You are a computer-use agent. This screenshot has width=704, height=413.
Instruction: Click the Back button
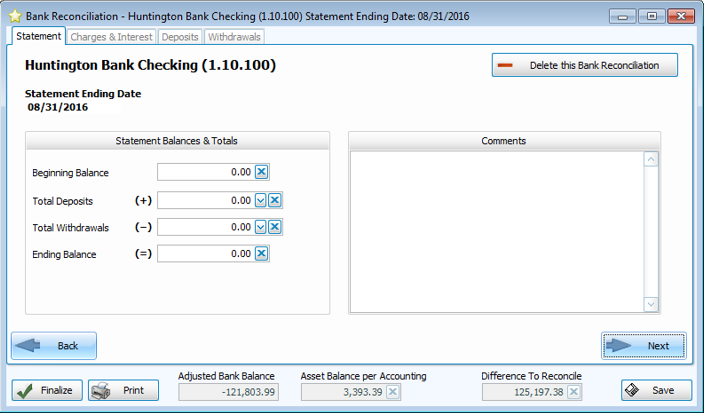click(x=54, y=346)
